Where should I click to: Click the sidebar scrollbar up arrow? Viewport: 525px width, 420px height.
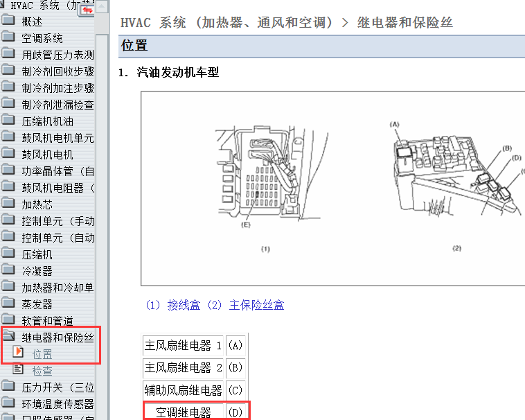coord(102,6)
